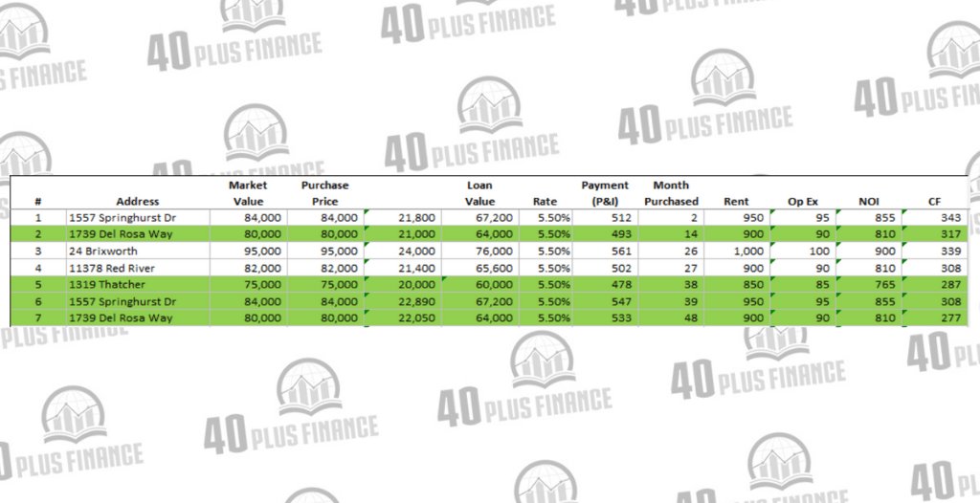The image size is (980, 503).
Task: Click the 561 payment cell
Action: (605, 251)
